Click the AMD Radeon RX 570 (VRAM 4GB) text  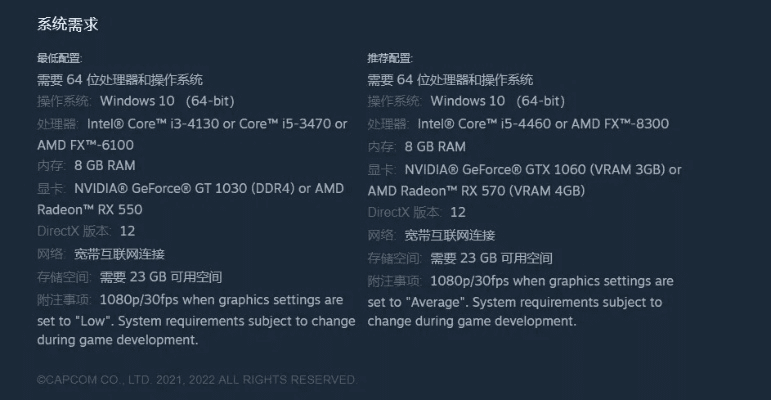tap(476, 190)
